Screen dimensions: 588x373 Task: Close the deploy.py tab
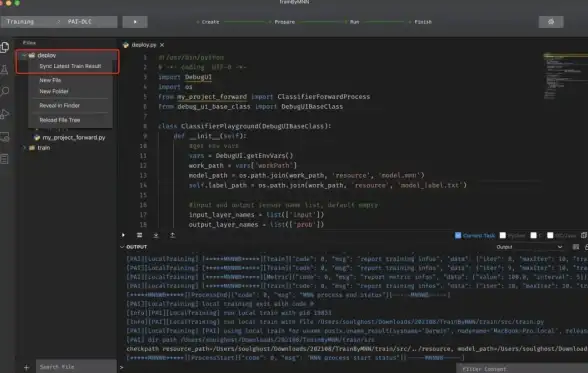tap(162, 45)
